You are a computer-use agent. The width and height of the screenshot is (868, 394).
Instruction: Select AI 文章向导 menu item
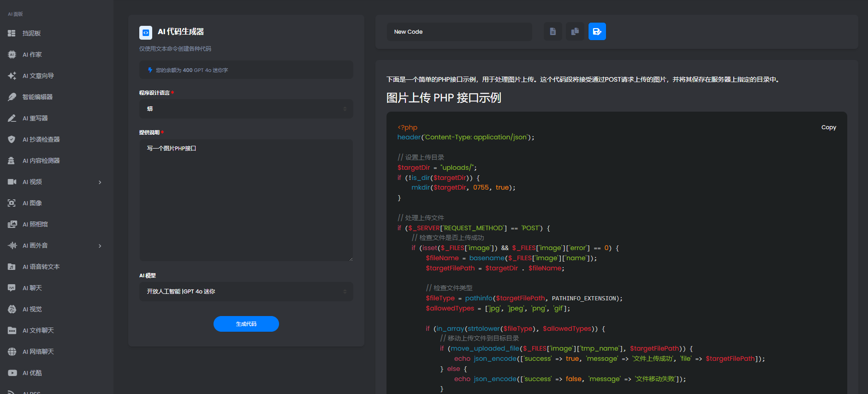38,76
